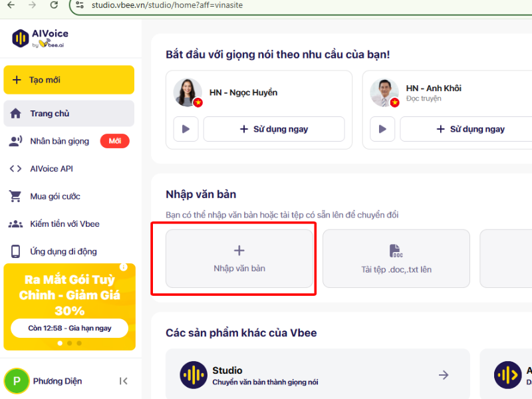Image resolution: width=532 pixels, height=399 pixels.
Task: Click the arrow on Studio card
Action: [x=444, y=375]
